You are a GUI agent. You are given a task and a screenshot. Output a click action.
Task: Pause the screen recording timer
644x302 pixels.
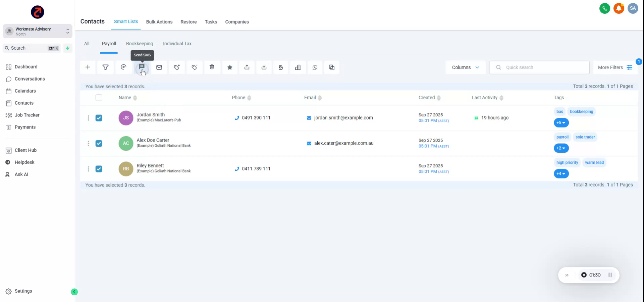tap(610, 275)
